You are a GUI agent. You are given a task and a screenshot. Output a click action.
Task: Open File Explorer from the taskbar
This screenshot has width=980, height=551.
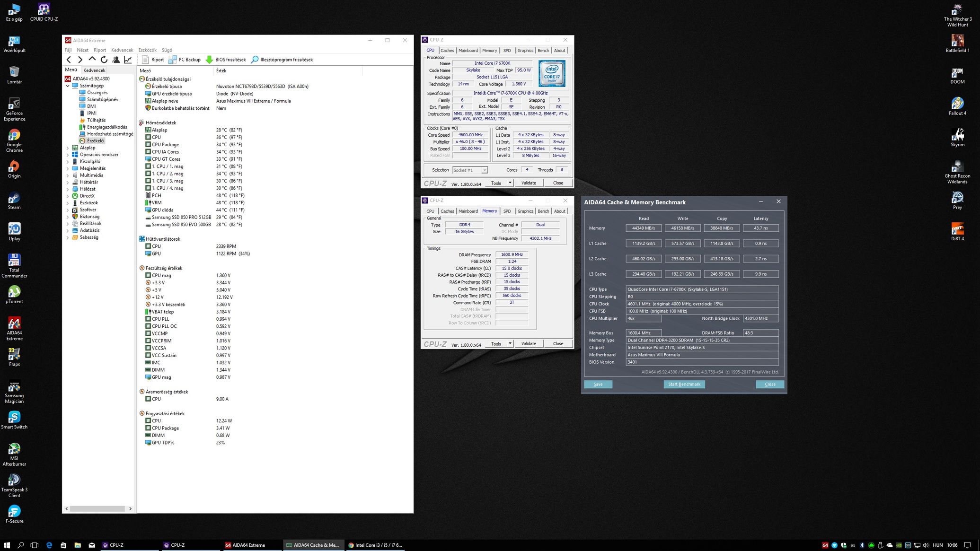(78, 545)
